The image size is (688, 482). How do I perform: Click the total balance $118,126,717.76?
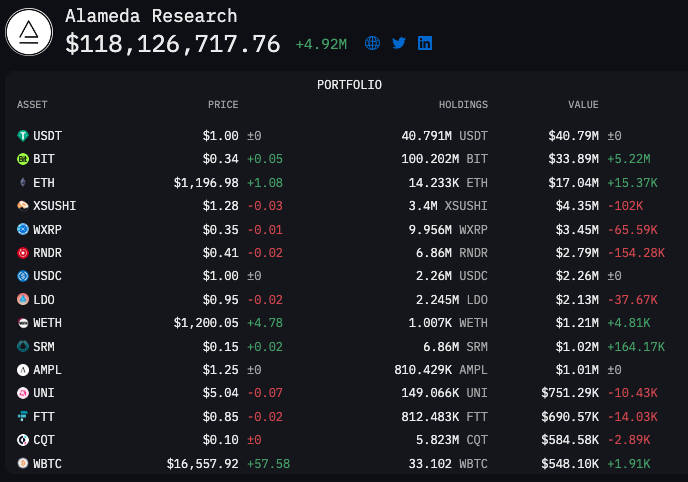pos(173,44)
